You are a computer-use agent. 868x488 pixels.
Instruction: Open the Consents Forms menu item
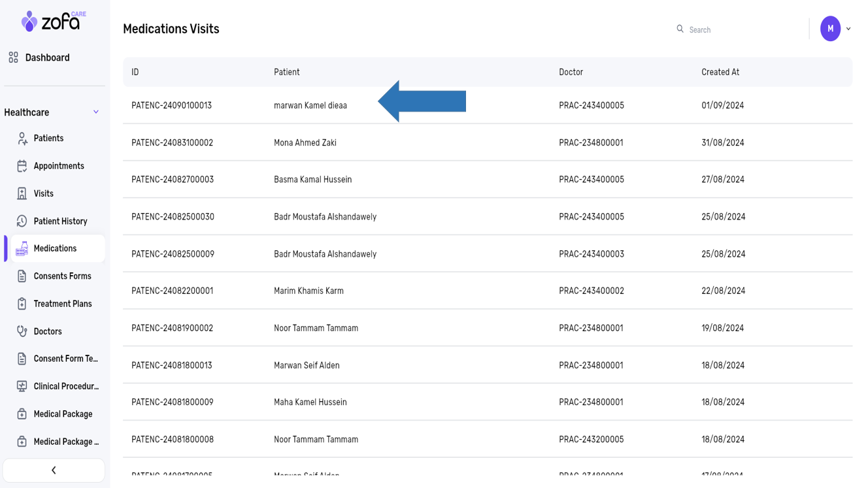pyautogui.click(x=62, y=276)
